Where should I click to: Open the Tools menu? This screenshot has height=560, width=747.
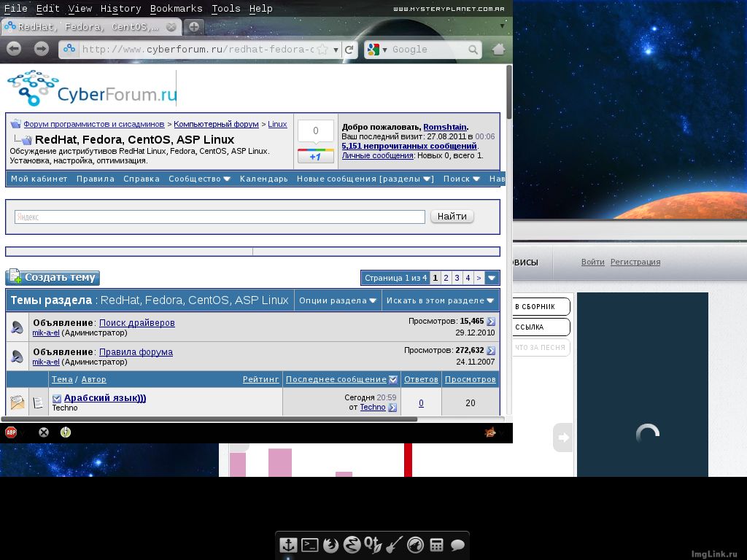point(226,9)
